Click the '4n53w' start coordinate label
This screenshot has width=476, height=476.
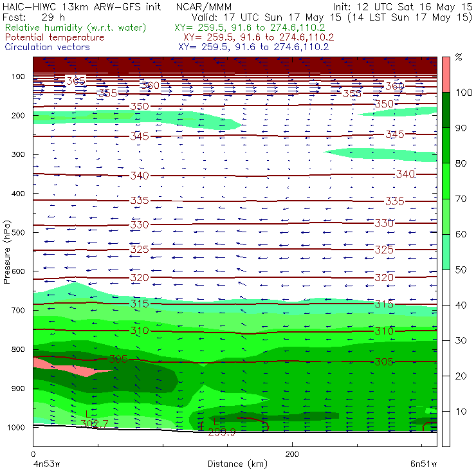click(x=46, y=464)
